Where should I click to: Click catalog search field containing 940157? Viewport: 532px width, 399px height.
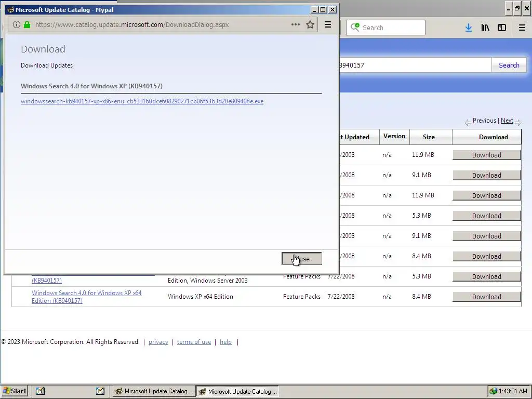click(415, 65)
